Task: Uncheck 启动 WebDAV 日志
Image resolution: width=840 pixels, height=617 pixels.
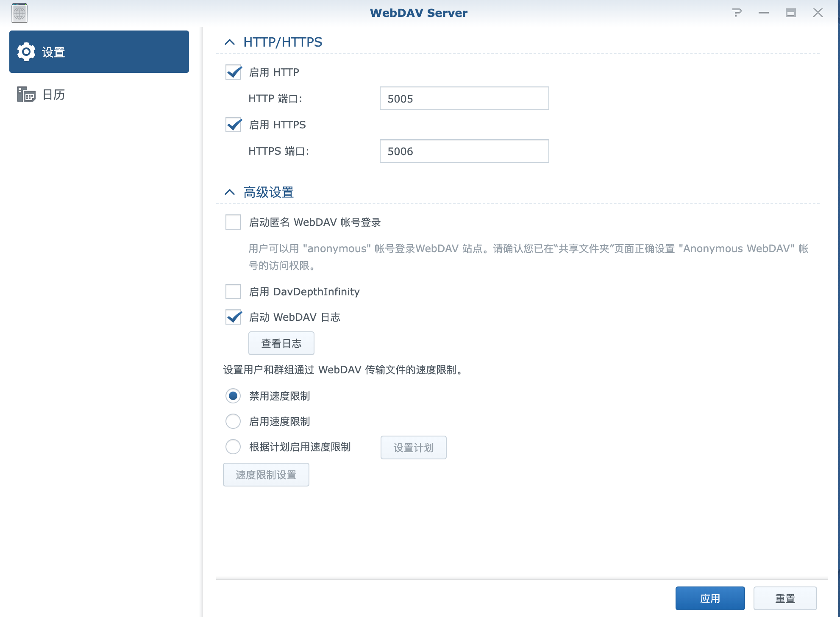Action: tap(233, 317)
